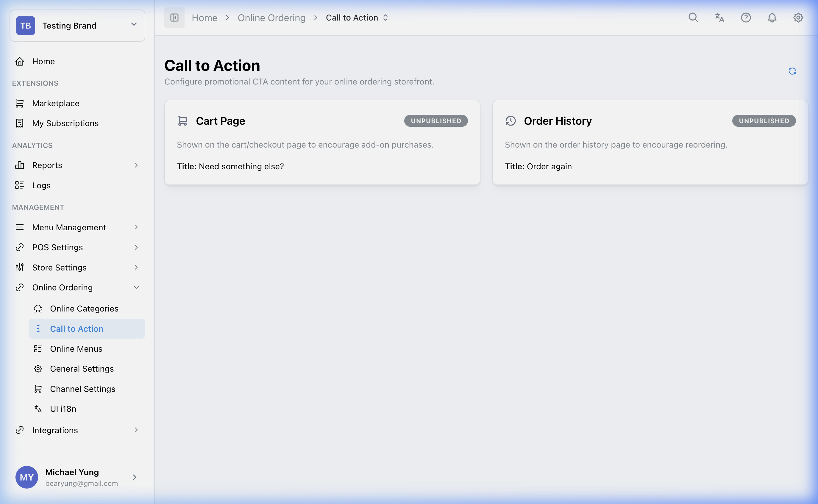This screenshot has width=818, height=504.
Task: Click the translation/language icon in the header
Action: 719,18
